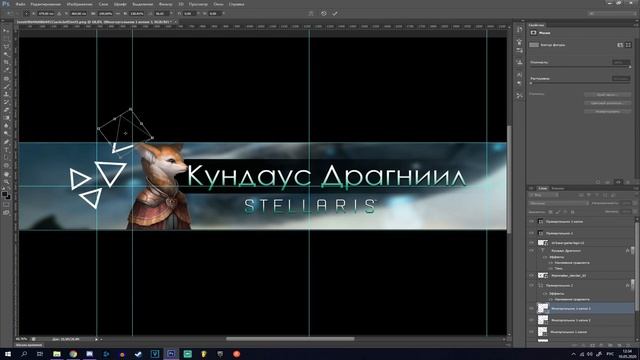Collapse effects of the text layer

pos(632,250)
